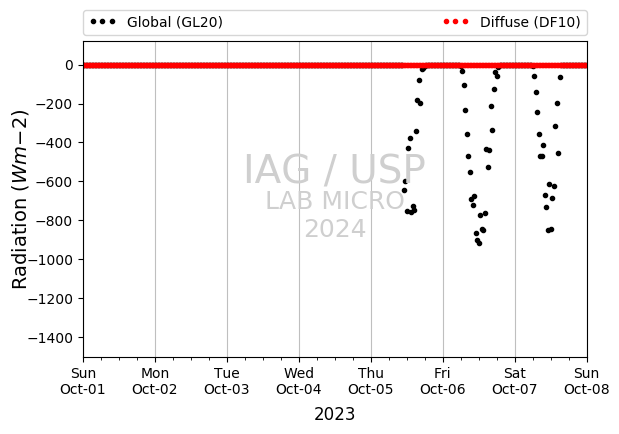Click the y-axis tick label −400

(x=54, y=143)
